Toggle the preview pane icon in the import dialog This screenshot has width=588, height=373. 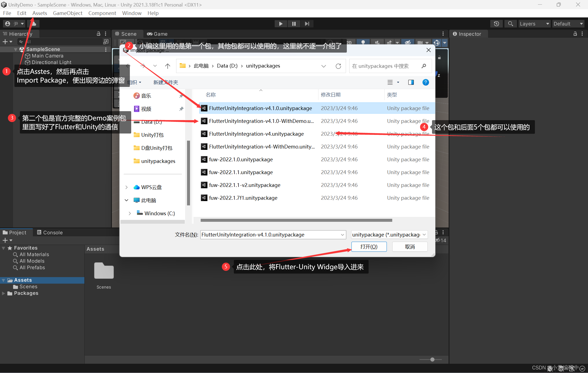(411, 82)
